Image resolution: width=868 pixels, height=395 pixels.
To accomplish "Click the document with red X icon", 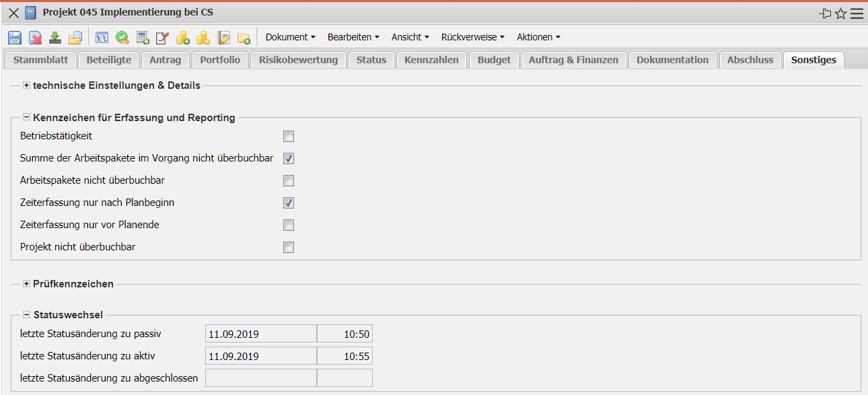I will (x=35, y=38).
